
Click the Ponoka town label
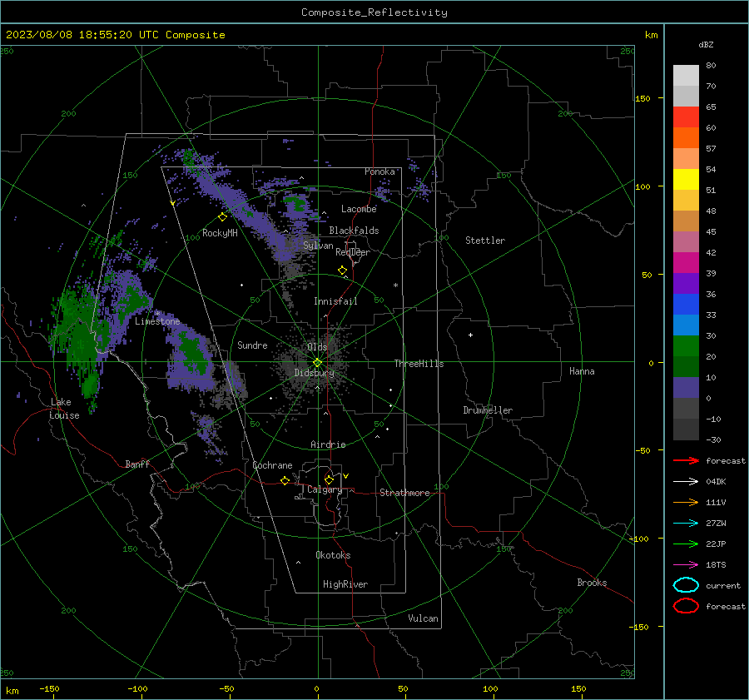[x=379, y=171]
